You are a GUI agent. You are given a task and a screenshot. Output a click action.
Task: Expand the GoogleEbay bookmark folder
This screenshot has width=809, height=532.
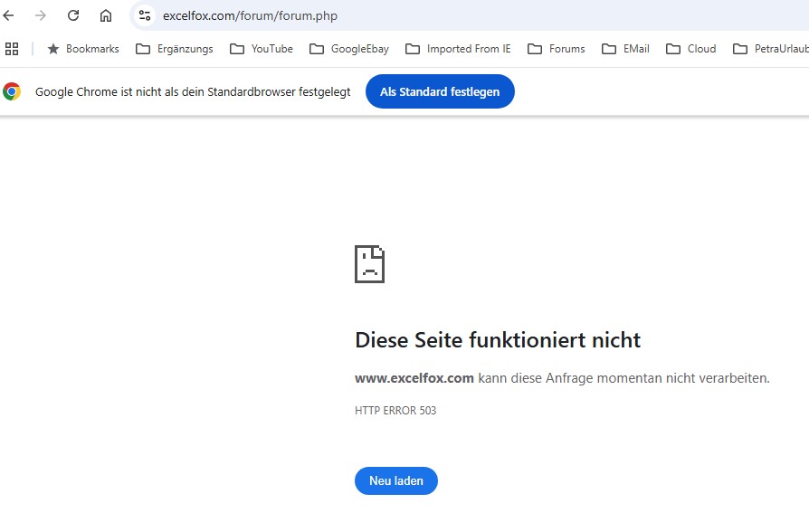click(x=349, y=49)
